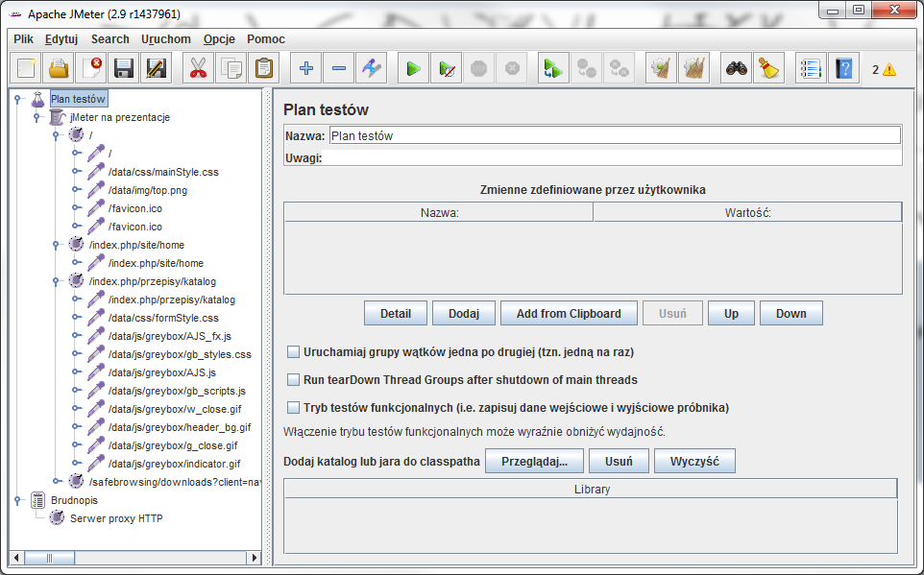Select /data/img/top.png sampler in tree
This screenshot has width=924, height=575.
pos(147,190)
